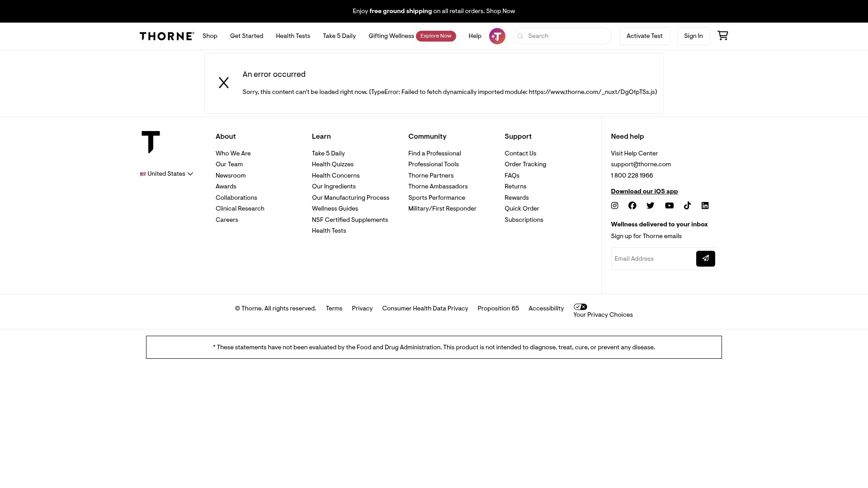Open the Help nav item

click(475, 36)
